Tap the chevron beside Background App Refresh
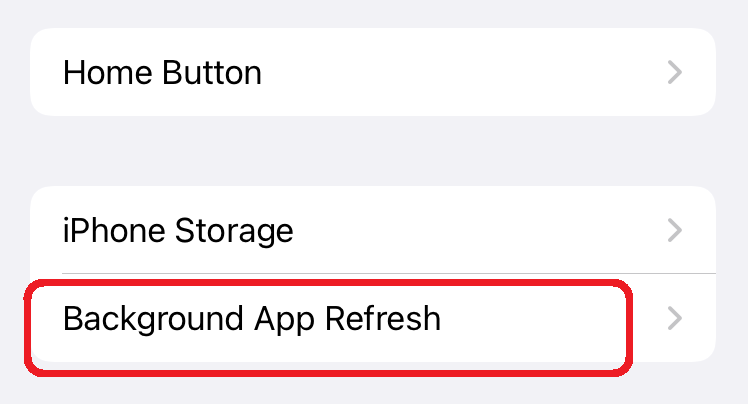748x404 pixels. pos(676,319)
